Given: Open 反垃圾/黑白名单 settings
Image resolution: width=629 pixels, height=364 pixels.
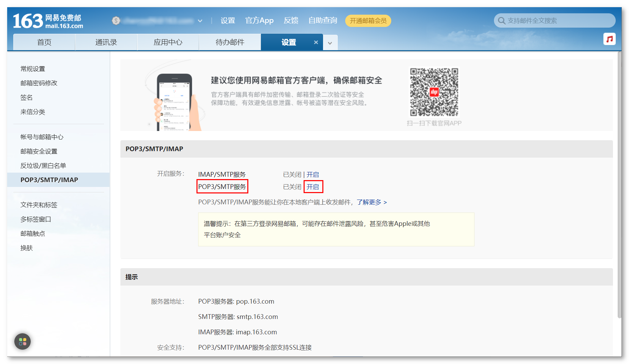Looking at the screenshot, I should 43,166.
